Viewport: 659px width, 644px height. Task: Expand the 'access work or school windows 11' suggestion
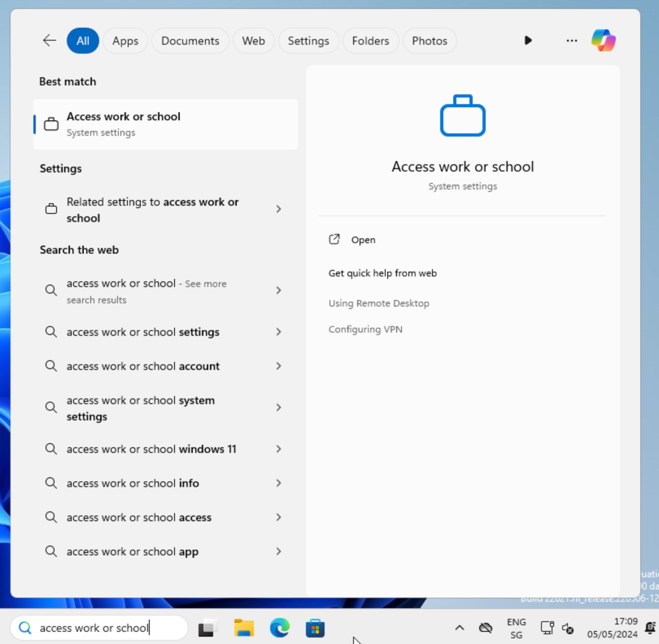[x=278, y=449]
